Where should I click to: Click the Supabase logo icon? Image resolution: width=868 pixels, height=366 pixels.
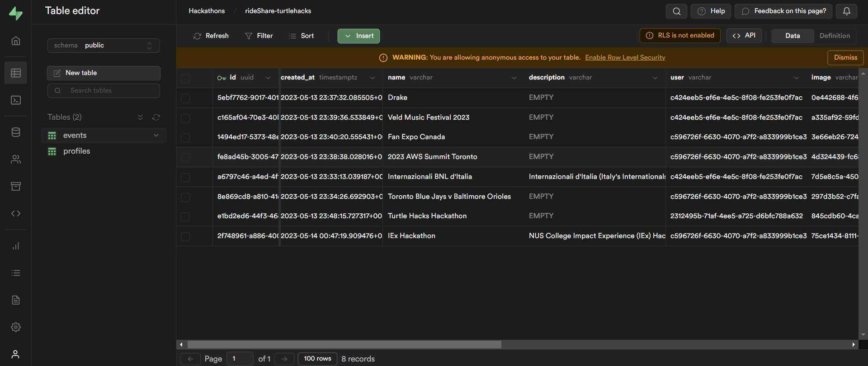[15, 13]
